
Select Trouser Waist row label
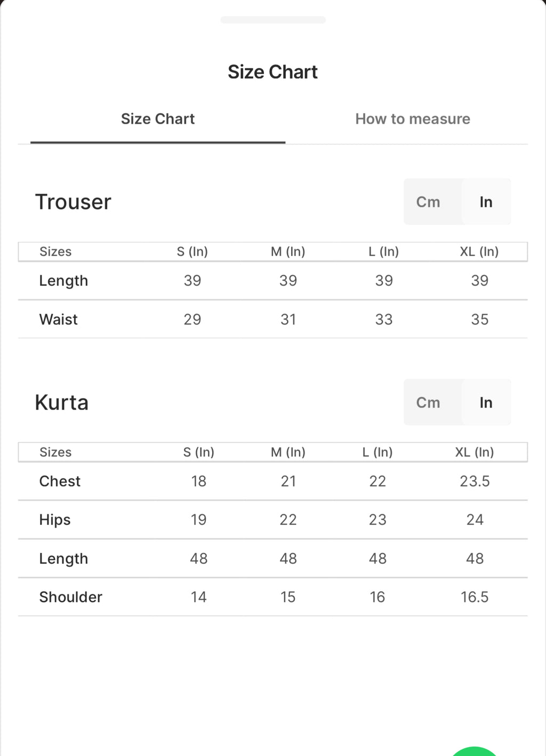click(58, 320)
